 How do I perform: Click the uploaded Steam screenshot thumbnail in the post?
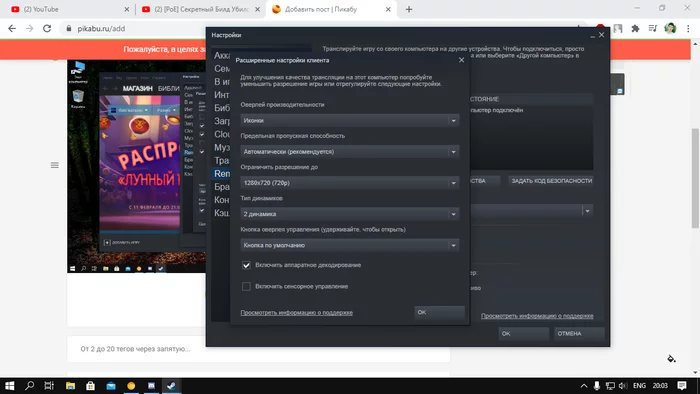tap(137, 166)
